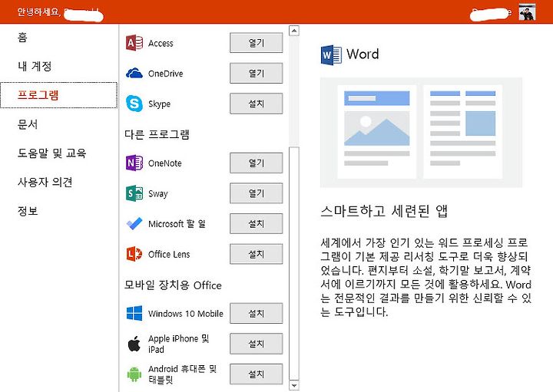Click the scrollbar up arrow

[x=293, y=31]
